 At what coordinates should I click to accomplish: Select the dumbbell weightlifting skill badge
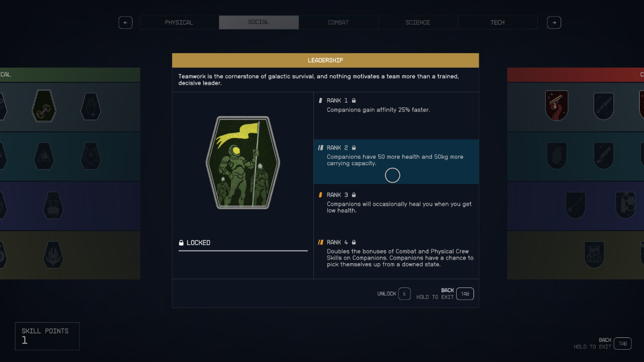[45, 106]
